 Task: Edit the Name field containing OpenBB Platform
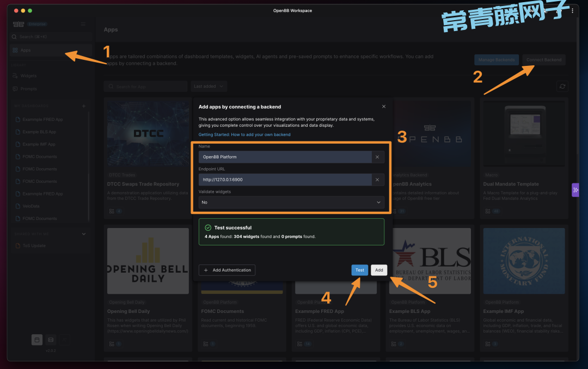click(285, 157)
